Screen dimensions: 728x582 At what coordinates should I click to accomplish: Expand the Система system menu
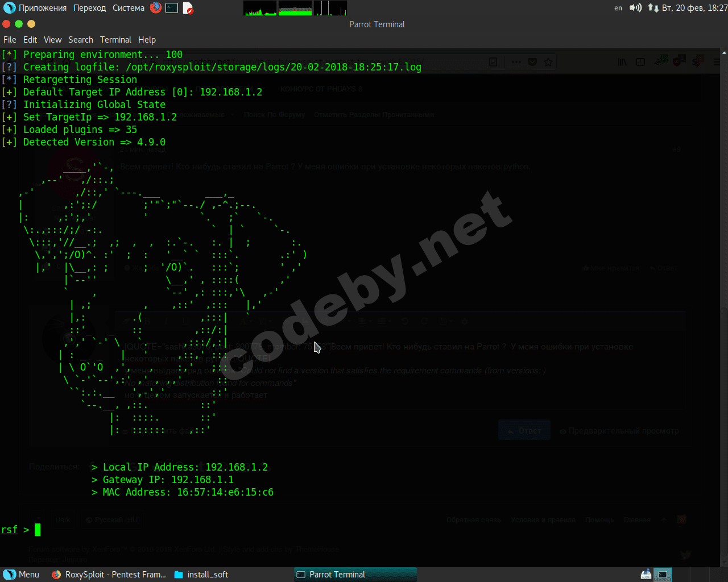click(129, 8)
